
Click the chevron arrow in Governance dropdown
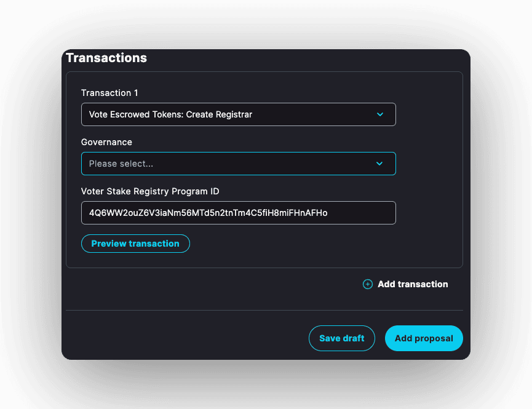pyautogui.click(x=379, y=164)
